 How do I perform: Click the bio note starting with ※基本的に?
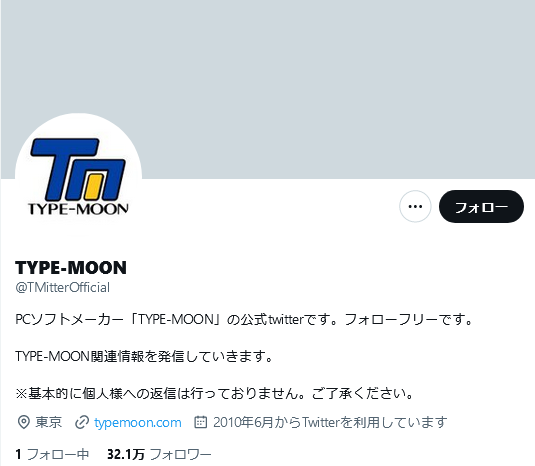pos(214,393)
